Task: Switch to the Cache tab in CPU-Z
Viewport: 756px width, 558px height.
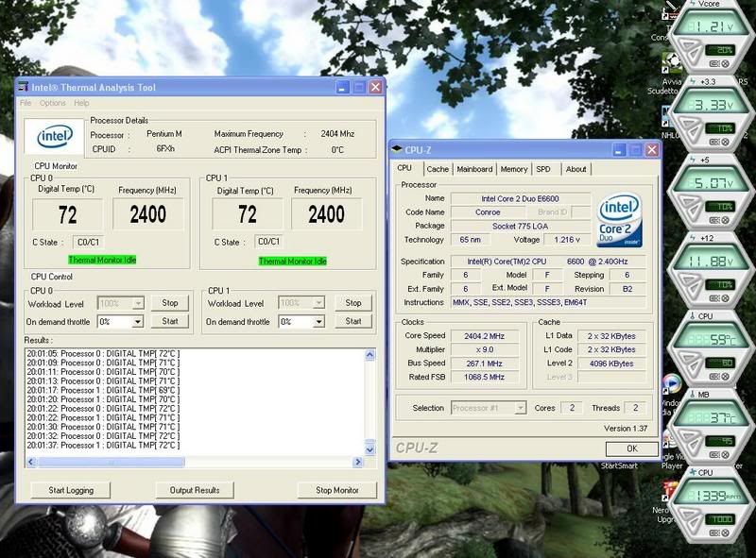Action: [438, 169]
